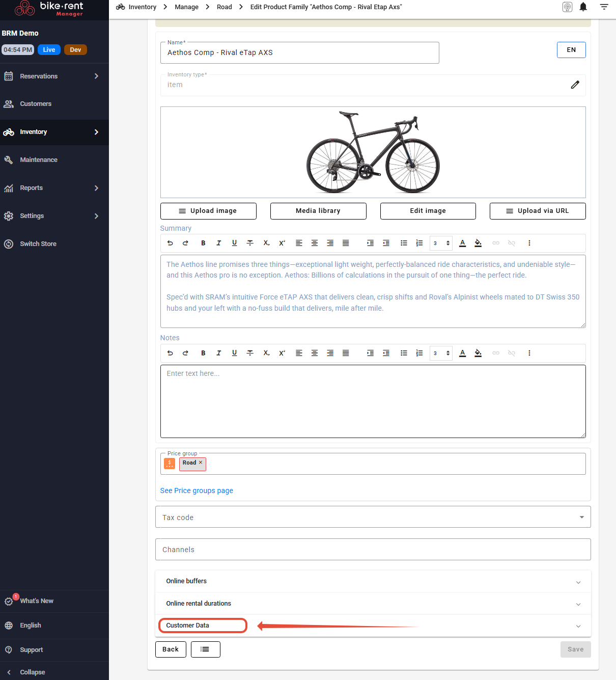
Task: Go to Manage in the breadcrumb
Action: tap(186, 7)
